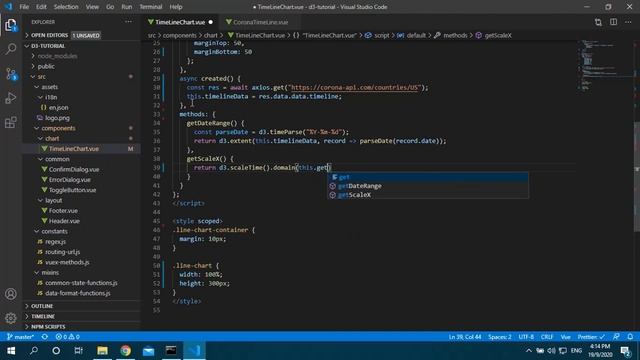Click the code minimap overview
Screen dimensions: 640x360
point(605,65)
